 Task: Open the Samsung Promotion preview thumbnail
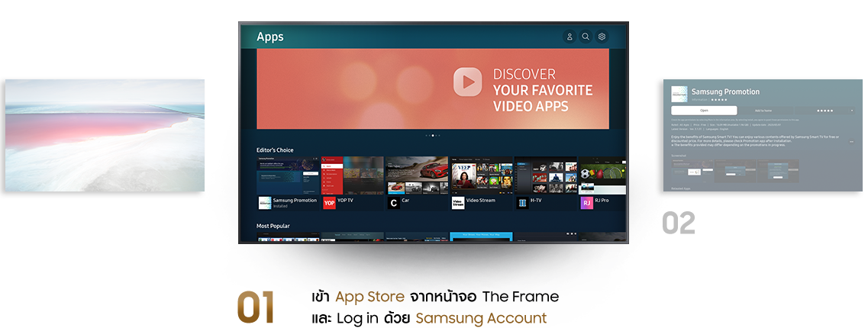point(288,175)
